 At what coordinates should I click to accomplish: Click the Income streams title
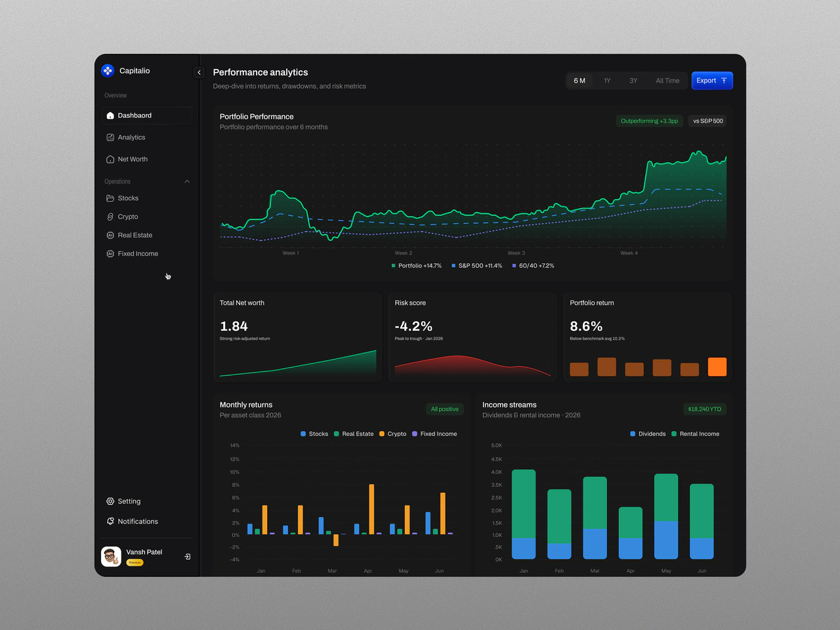point(509,405)
